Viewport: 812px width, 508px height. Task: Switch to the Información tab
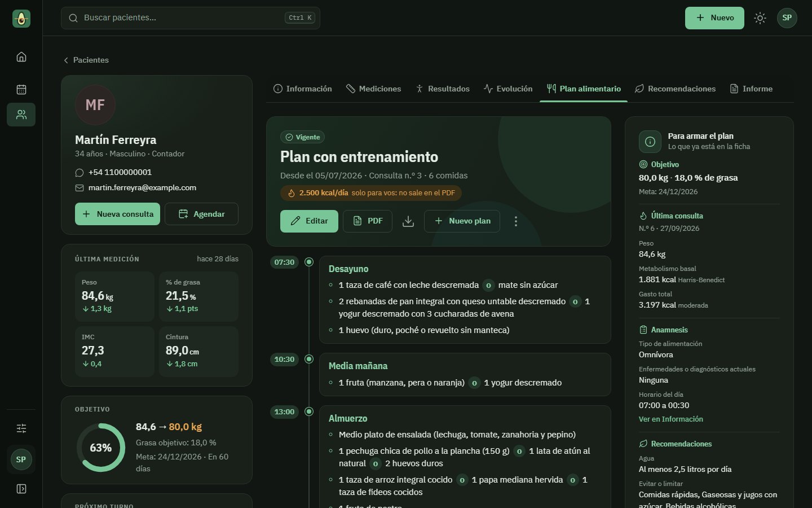click(302, 89)
